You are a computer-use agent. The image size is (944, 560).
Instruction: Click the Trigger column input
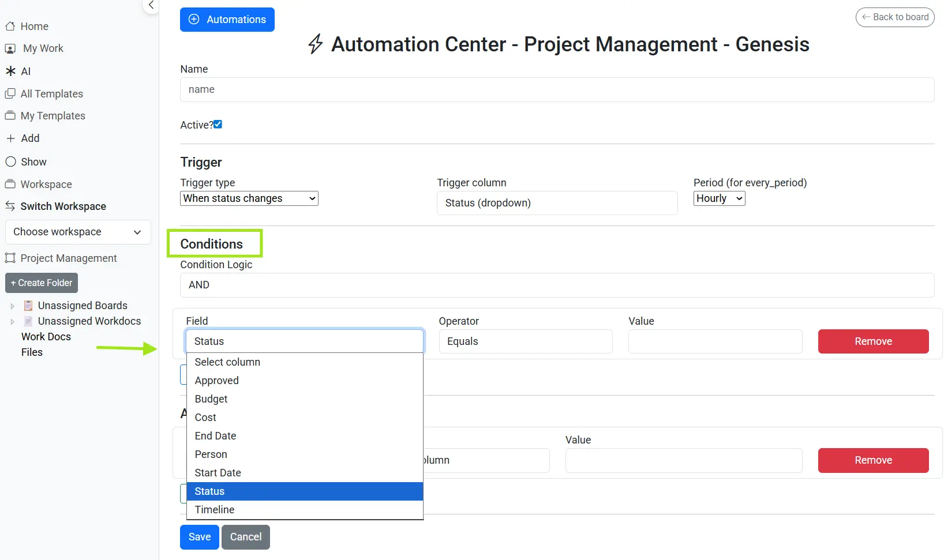pos(557,203)
